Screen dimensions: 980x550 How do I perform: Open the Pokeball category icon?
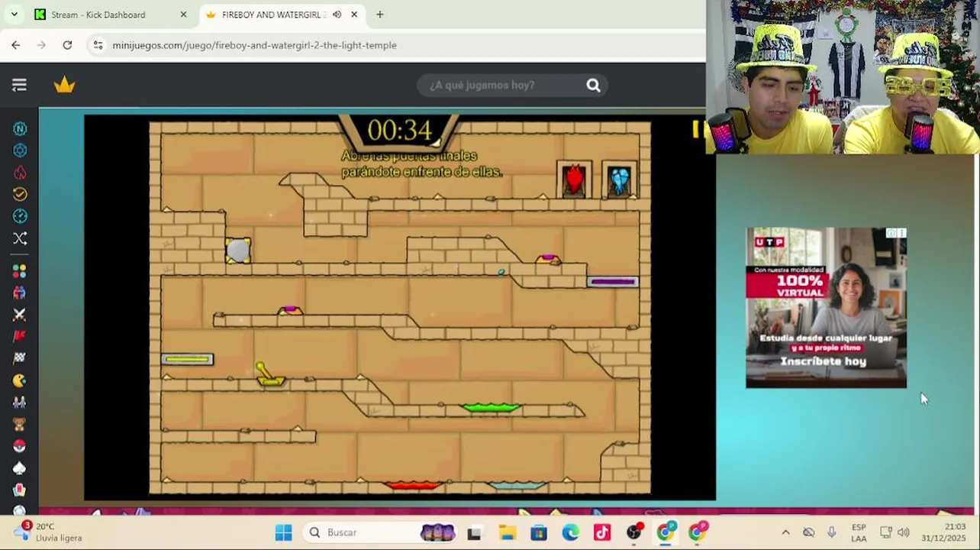click(x=20, y=446)
